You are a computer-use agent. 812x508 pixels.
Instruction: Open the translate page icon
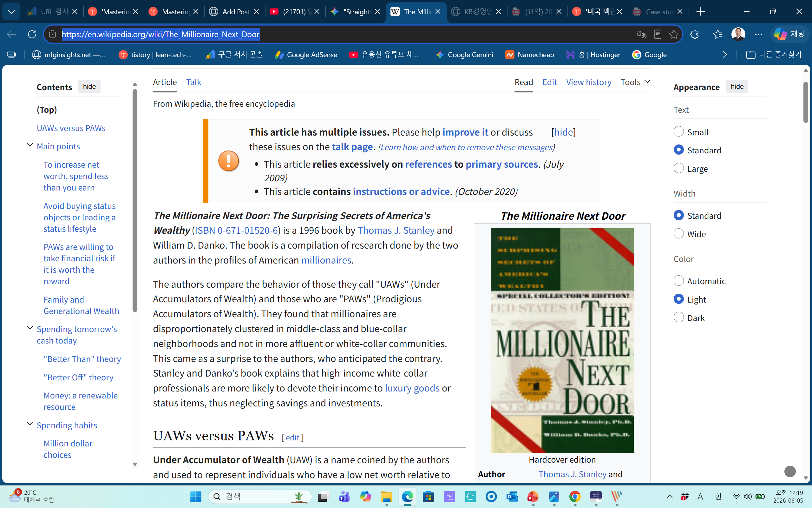click(641, 34)
